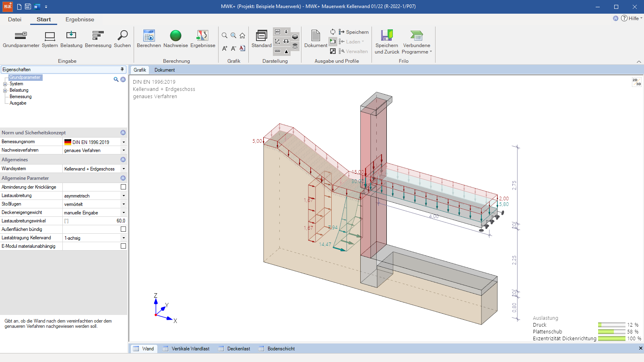Toggle the solid 3D layers display icon
Image resolution: width=644 pixels, height=362 pixels.
(x=295, y=37)
